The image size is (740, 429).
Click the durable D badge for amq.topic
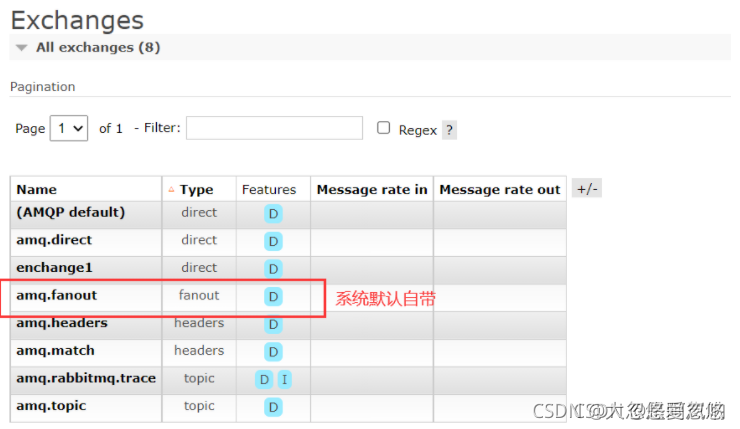[273, 407]
